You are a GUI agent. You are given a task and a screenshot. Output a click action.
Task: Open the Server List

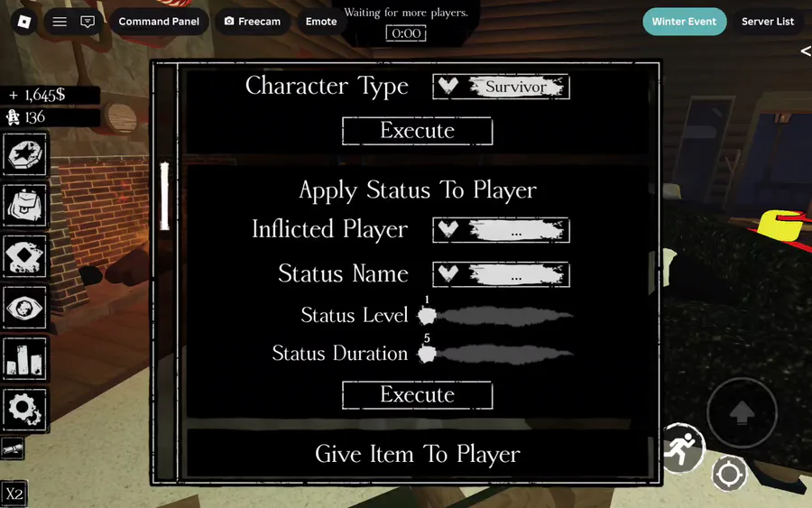[768, 22]
